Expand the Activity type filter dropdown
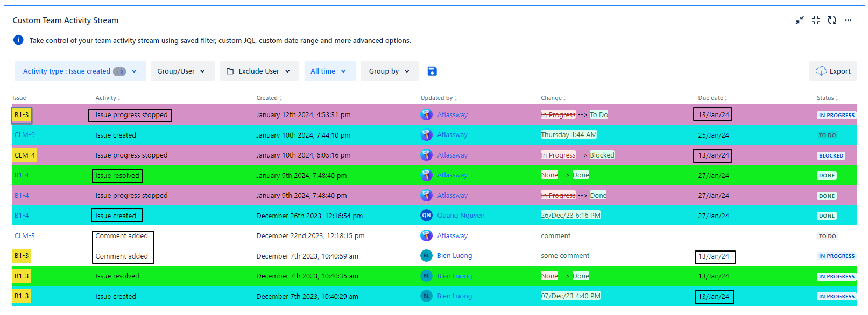 pyautogui.click(x=80, y=71)
